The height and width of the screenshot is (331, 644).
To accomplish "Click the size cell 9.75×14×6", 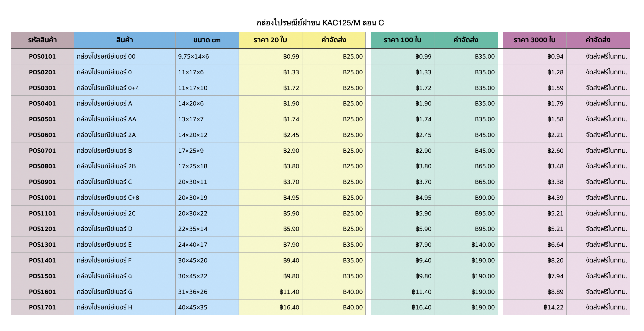I will click(193, 56).
